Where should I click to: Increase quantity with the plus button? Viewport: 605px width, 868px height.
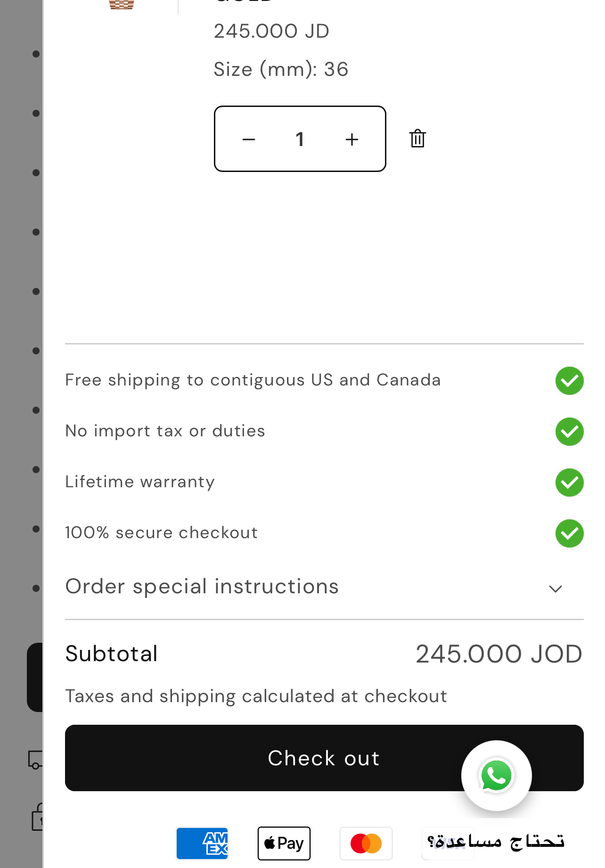[x=352, y=139]
